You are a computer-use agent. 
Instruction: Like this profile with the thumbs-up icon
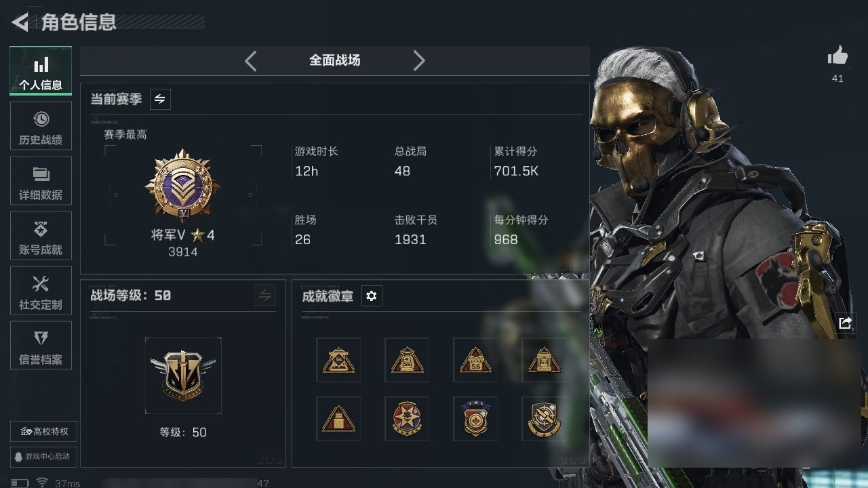(x=837, y=56)
